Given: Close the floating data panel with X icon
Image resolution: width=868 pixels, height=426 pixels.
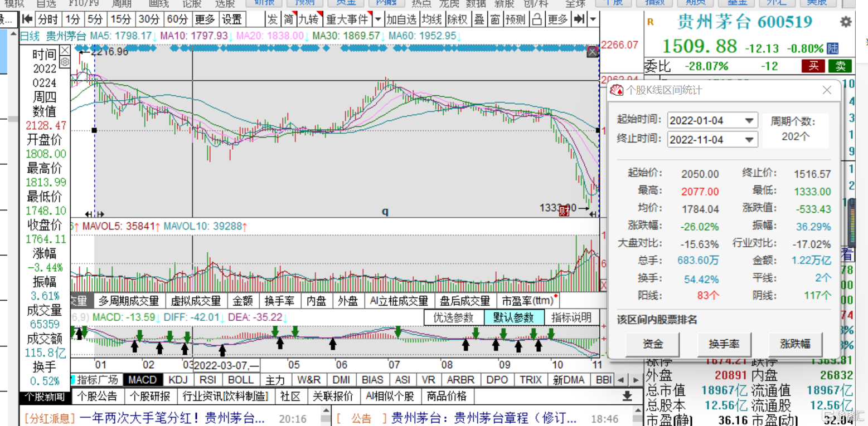Looking at the screenshot, I should 65,51.
